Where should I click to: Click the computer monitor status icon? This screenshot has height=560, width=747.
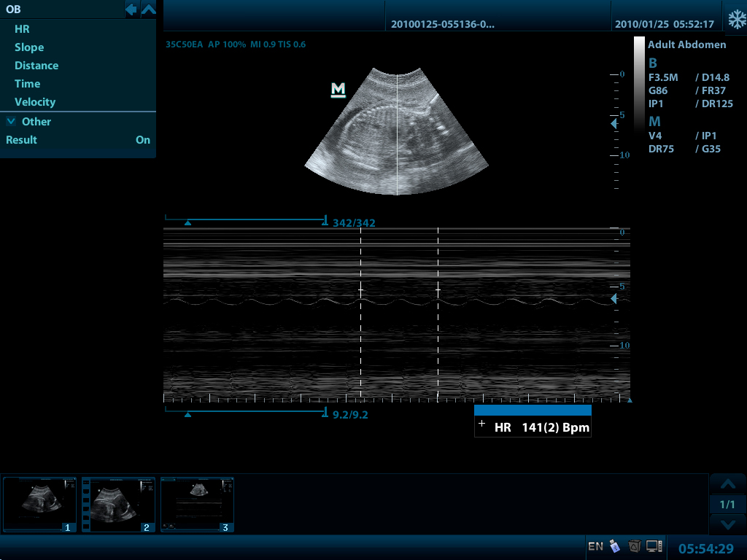pyautogui.click(x=654, y=546)
